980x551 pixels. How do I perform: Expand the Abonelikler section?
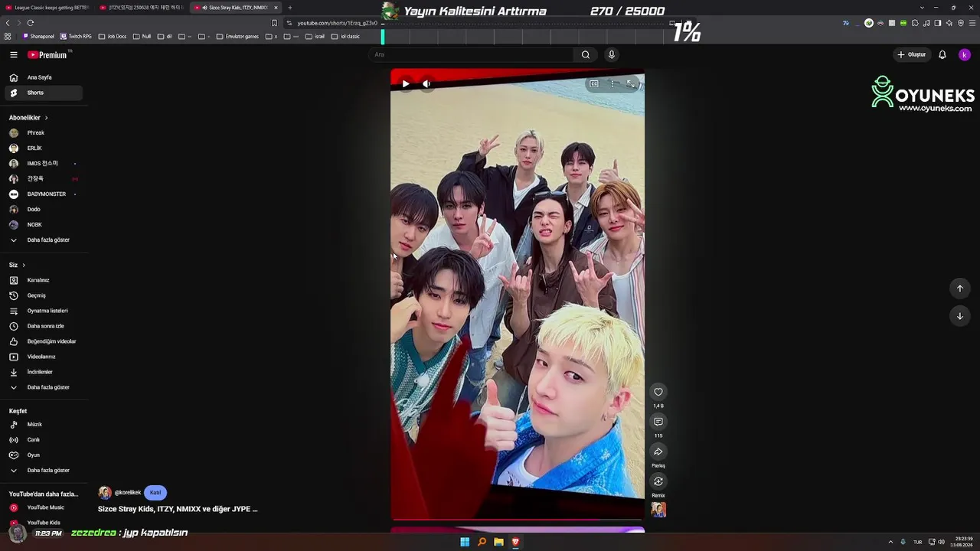(x=28, y=118)
